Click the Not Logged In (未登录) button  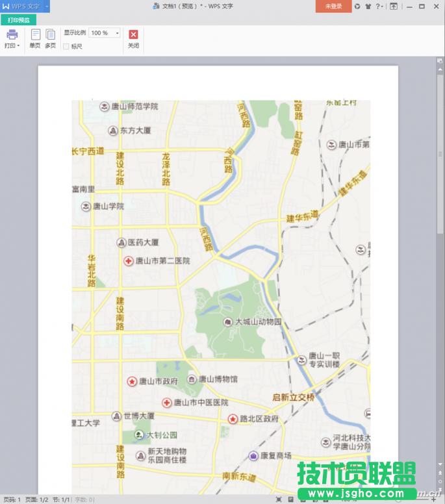click(333, 6)
